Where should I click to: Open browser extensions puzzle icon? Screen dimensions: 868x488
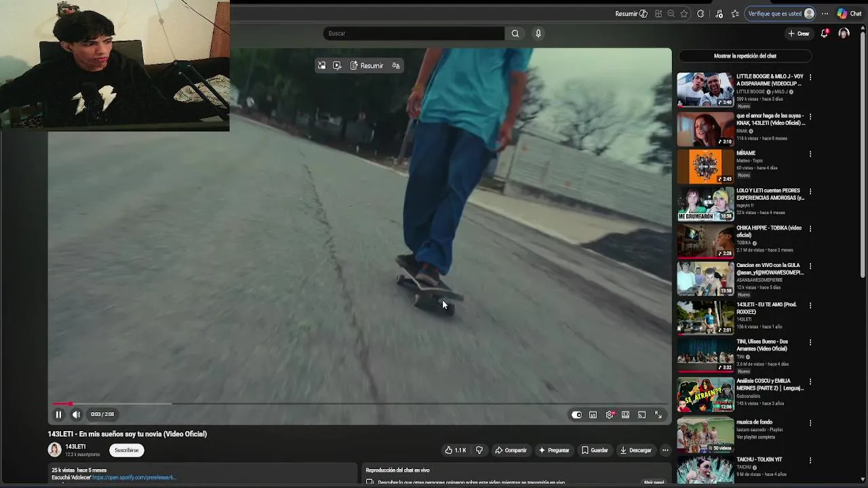pyautogui.click(x=701, y=14)
